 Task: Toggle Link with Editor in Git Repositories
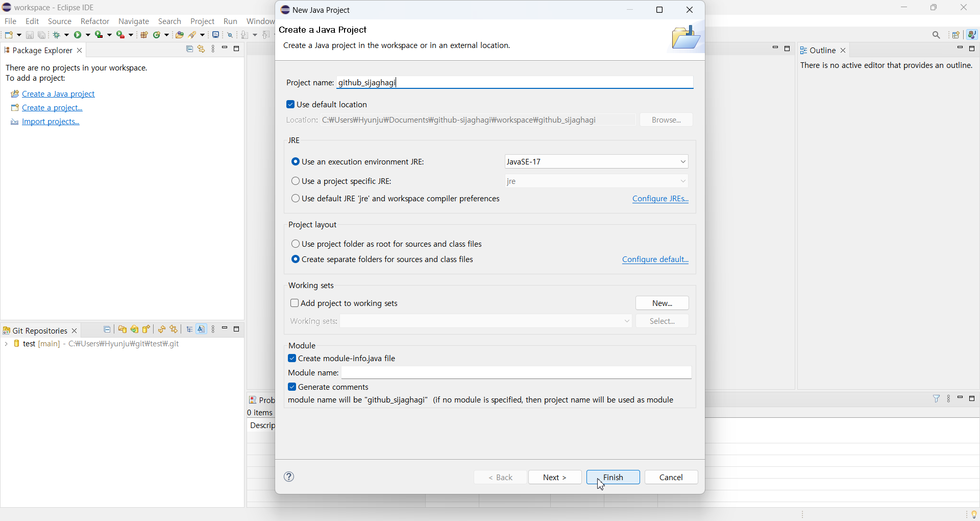click(175, 330)
